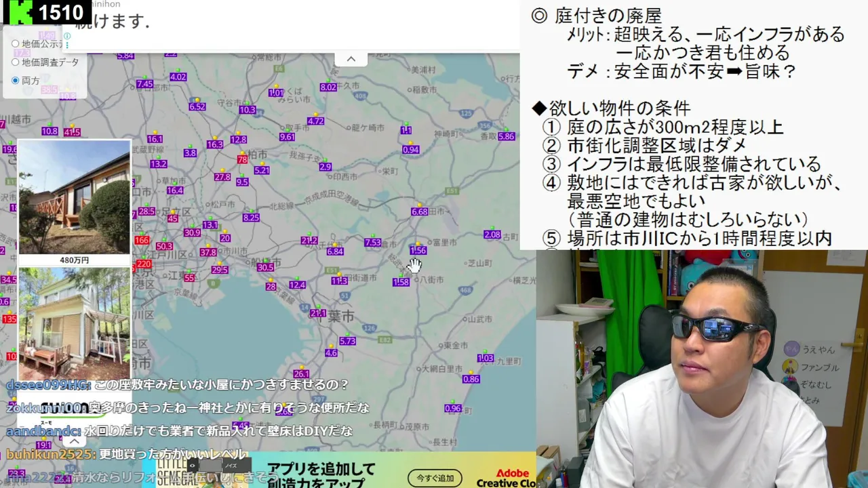This screenshot has width=868, height=488.
Task: Click the 0.96 land price marker
Action: [x=453, y=409]
